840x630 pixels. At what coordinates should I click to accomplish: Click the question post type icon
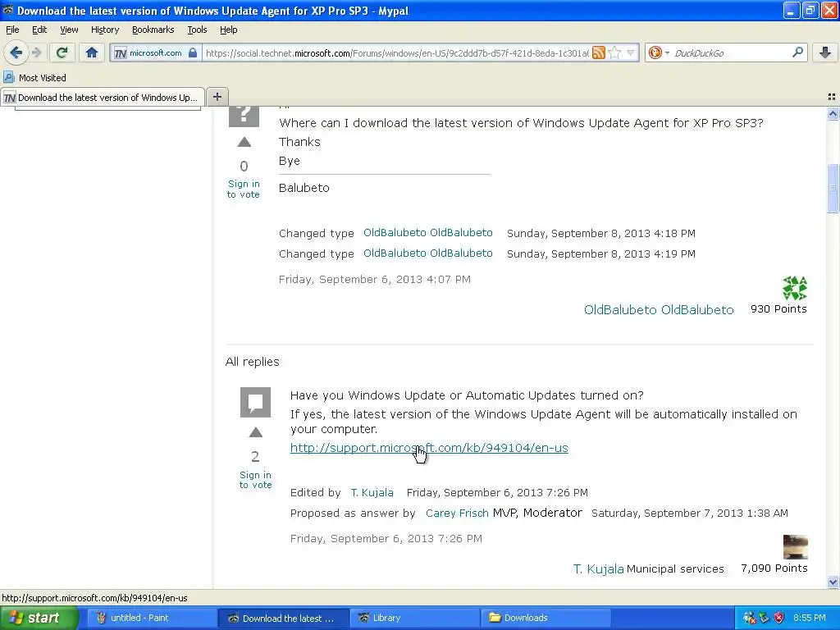point(244,116)
